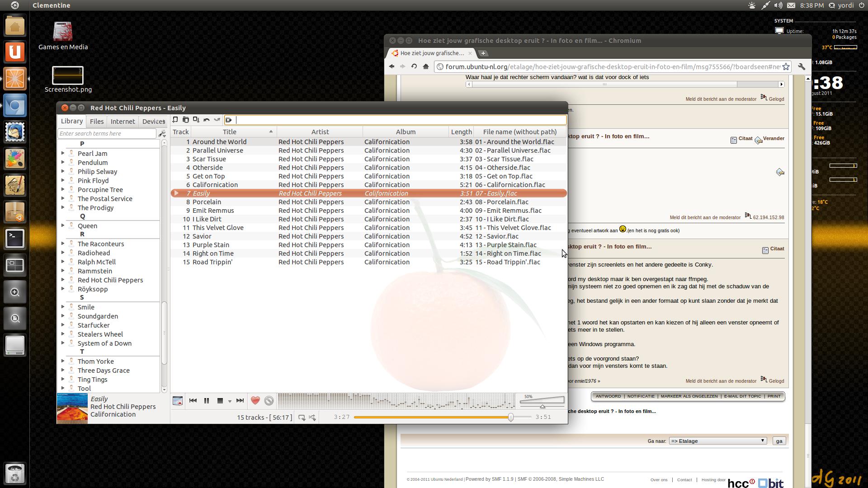Viewport: 868px width, 488px height.
Task: Switch to the Files tab
Action: click(97, 122)
